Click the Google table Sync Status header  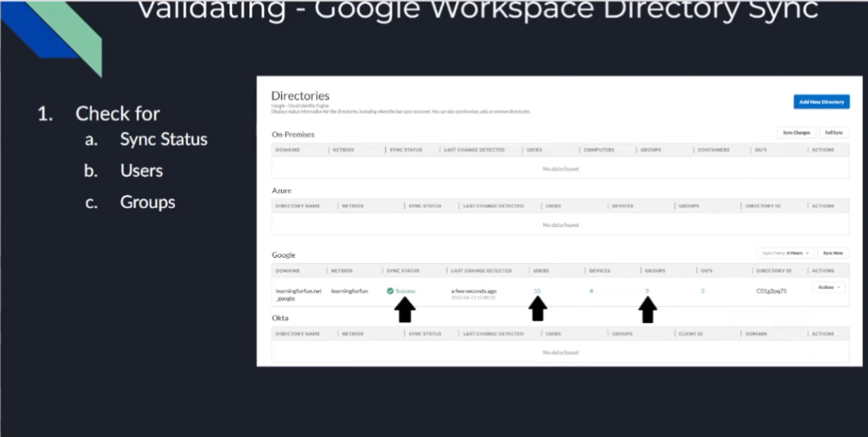pos(403,270)
